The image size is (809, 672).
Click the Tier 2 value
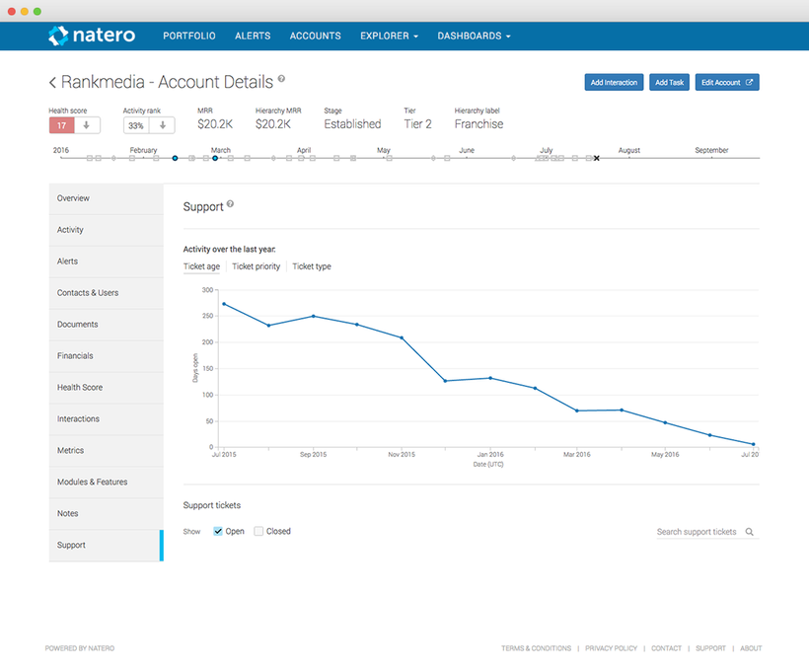pos(417,124)
